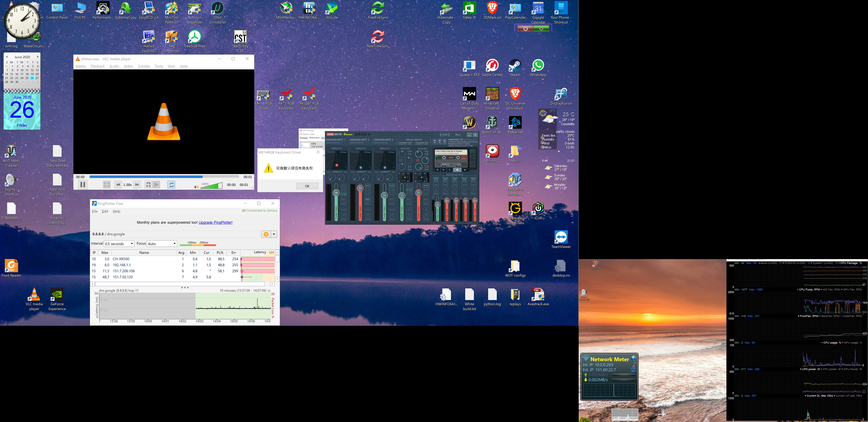Open the PingPlotter Interval dropdown

(x=119, y=244)
